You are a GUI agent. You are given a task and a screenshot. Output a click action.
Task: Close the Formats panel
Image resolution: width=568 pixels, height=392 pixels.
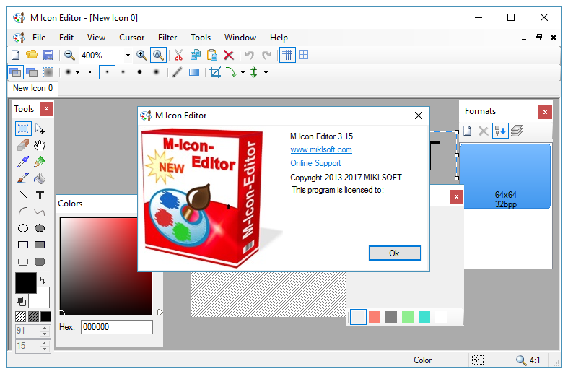coord(545,113)
